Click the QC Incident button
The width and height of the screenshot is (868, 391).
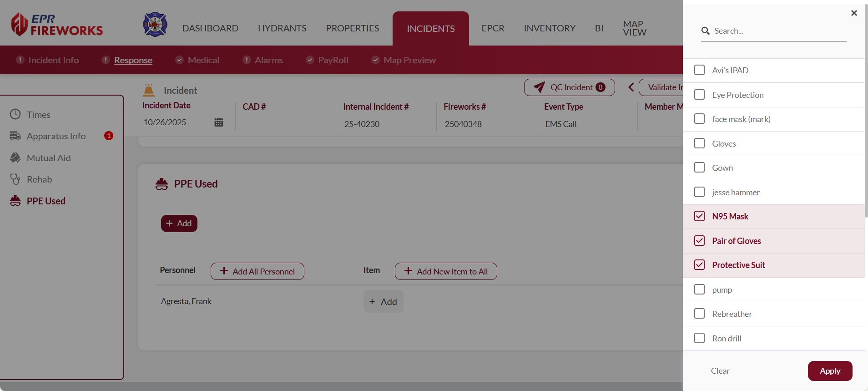point(569,87)
